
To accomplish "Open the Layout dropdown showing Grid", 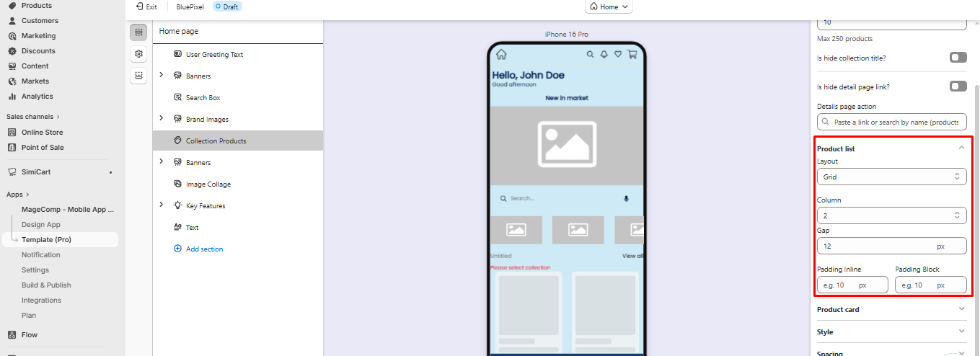I will point(891,177).
